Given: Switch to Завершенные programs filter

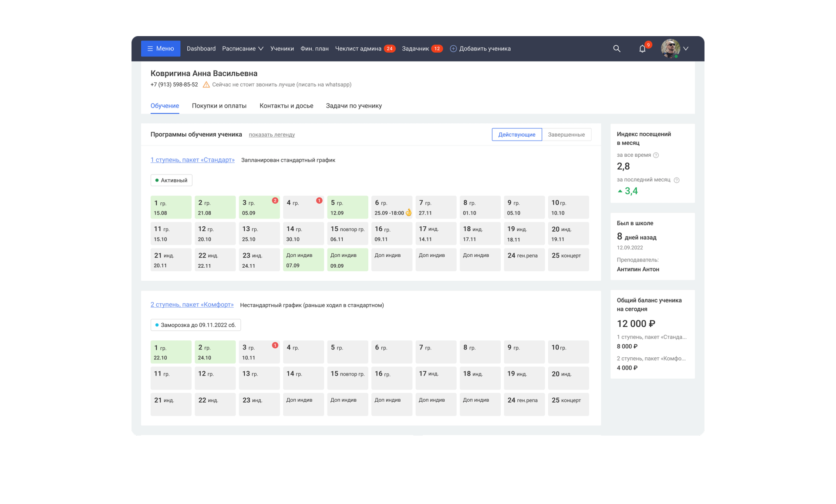Looking at the screenshot, I should (x=566, y=134).
